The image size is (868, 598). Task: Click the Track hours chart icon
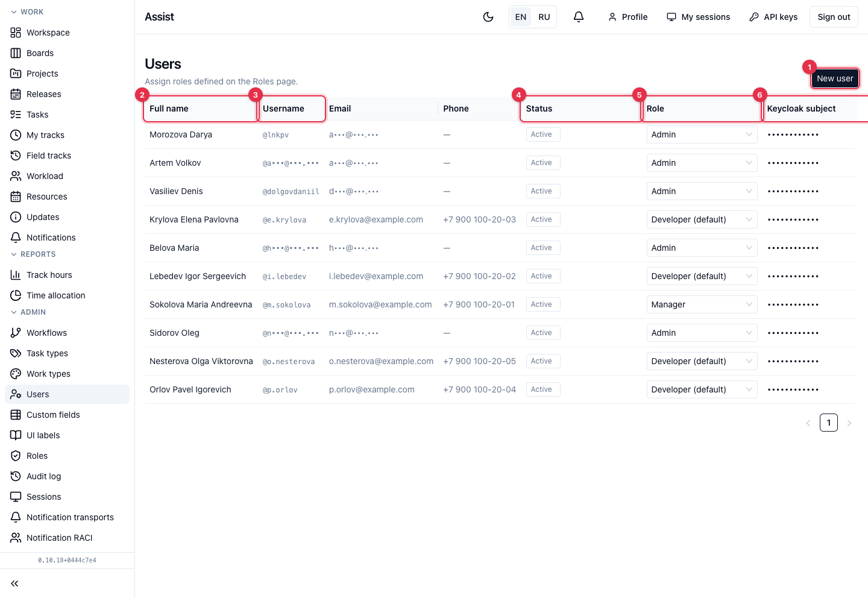[16, 275]
